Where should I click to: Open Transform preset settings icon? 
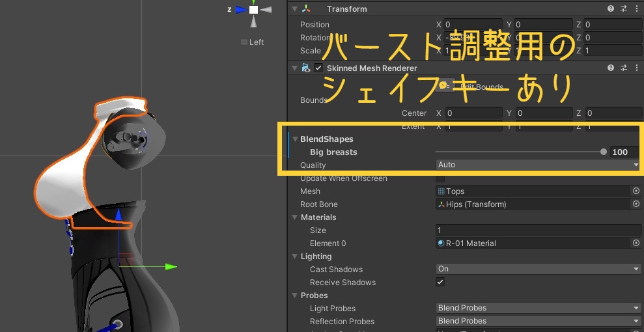623,8
